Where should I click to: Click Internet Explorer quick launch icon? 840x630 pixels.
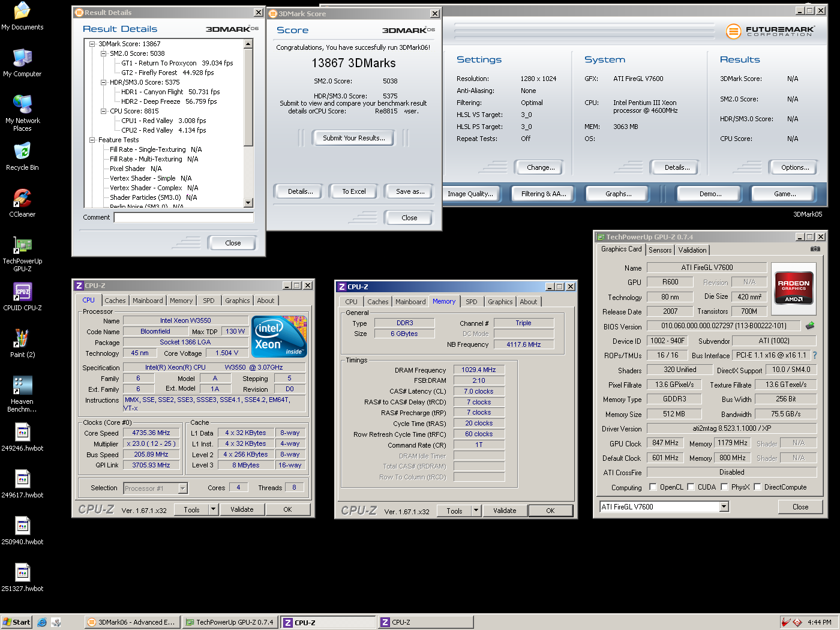coord(42,622)
